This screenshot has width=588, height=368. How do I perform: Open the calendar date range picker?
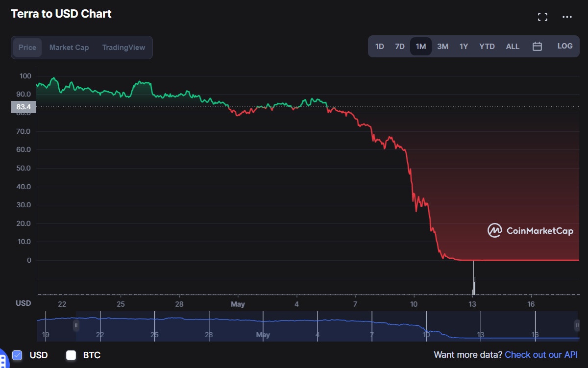[537, 47]
